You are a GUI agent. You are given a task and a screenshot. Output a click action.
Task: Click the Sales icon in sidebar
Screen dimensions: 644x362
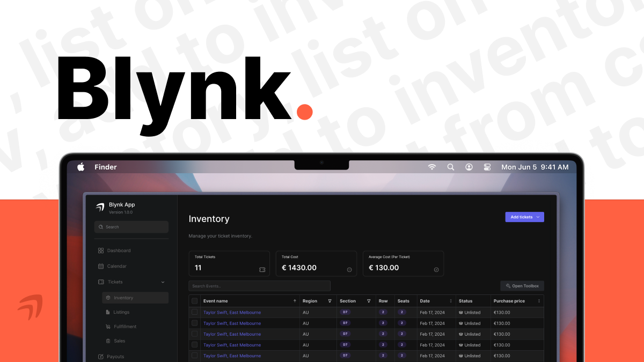coord(108,341)
